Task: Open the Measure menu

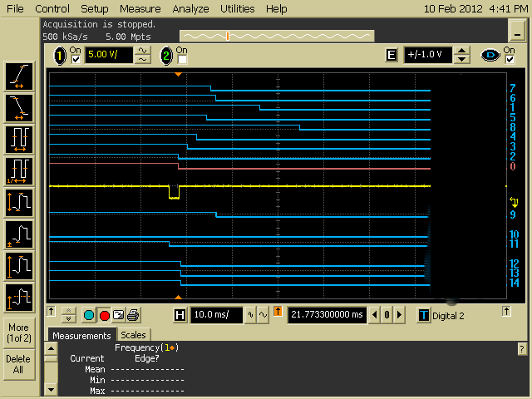Action: 140,8
